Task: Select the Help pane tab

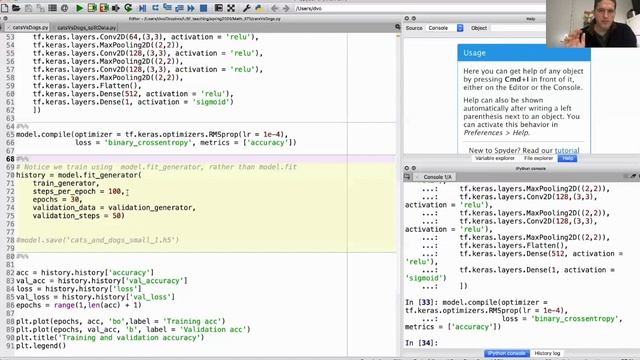Action: (x=567, y=158)
